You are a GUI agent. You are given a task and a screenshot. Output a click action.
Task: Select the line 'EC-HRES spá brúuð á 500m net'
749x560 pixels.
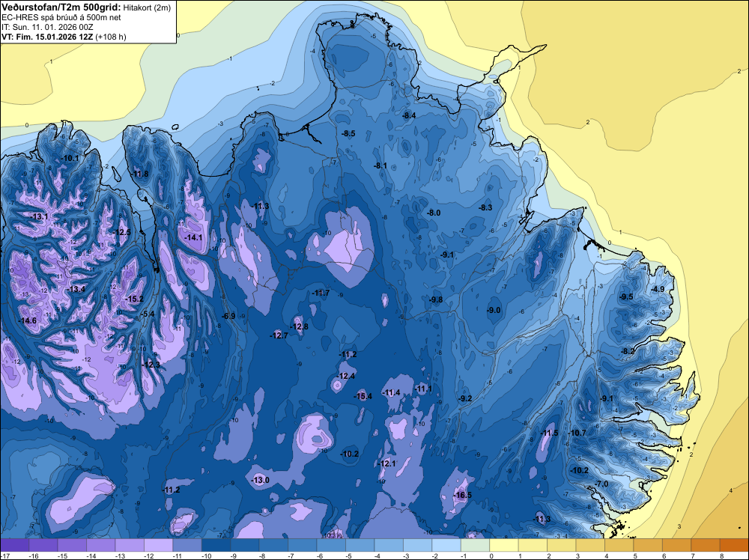tap(61, 17)
